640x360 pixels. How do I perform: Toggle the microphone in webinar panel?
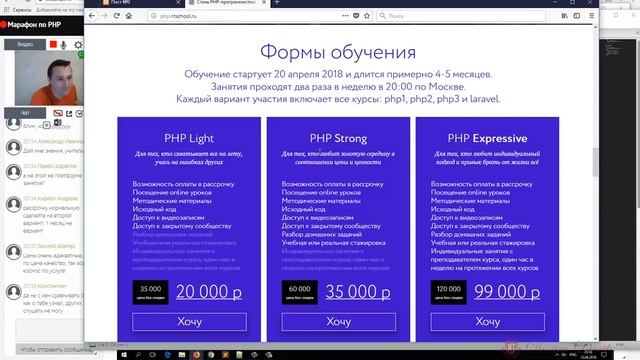(64, 44)
